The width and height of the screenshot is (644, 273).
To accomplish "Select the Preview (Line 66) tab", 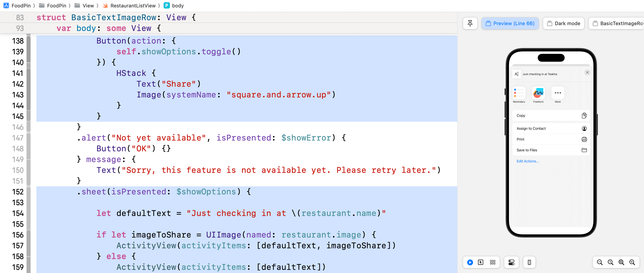I will 510,24.
